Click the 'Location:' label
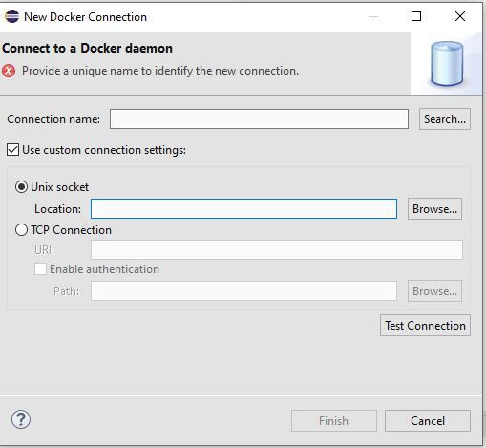The width and height of the screenshot is (486, 448). coord(57,209)
